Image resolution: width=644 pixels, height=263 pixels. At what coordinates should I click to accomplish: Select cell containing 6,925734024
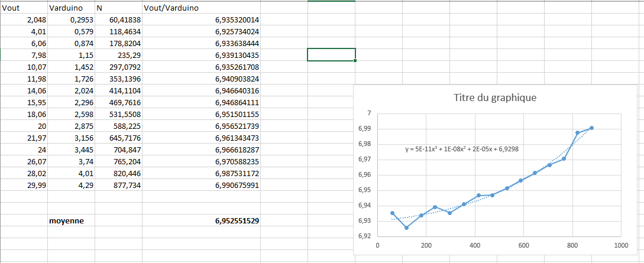pyautogui.click(x=201, y=31)
